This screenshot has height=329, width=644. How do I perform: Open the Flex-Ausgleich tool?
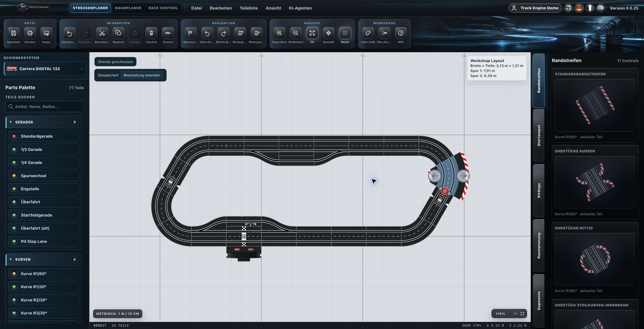click(x=384, y=33)
